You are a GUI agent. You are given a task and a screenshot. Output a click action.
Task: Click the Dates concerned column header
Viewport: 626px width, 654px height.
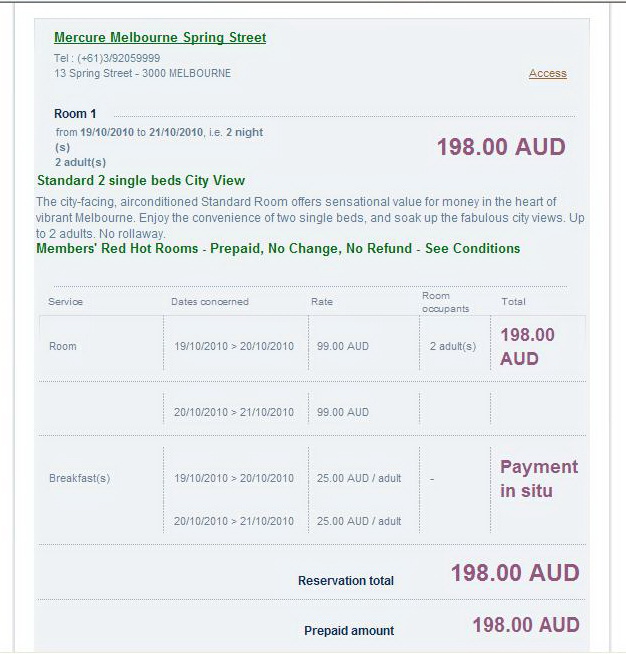point(210,301)
